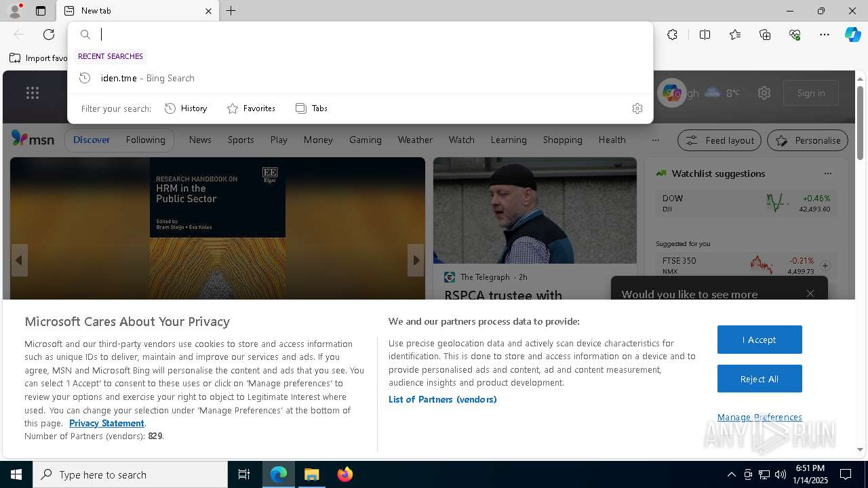Open List of Partners (vendors) link
This screenshot has width=868, height=488.
pyautogui.click(x=443, y=399)
